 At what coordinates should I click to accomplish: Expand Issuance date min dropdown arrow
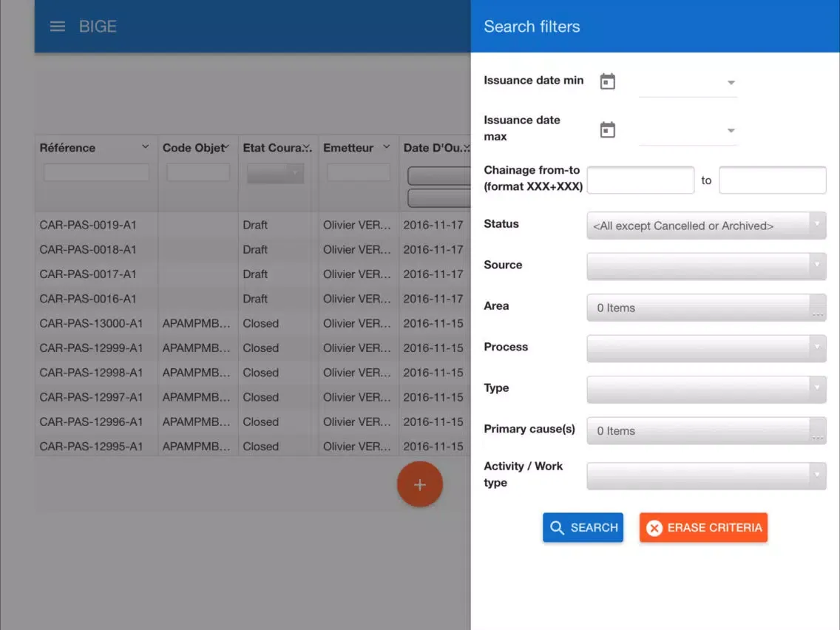(731, 82)
